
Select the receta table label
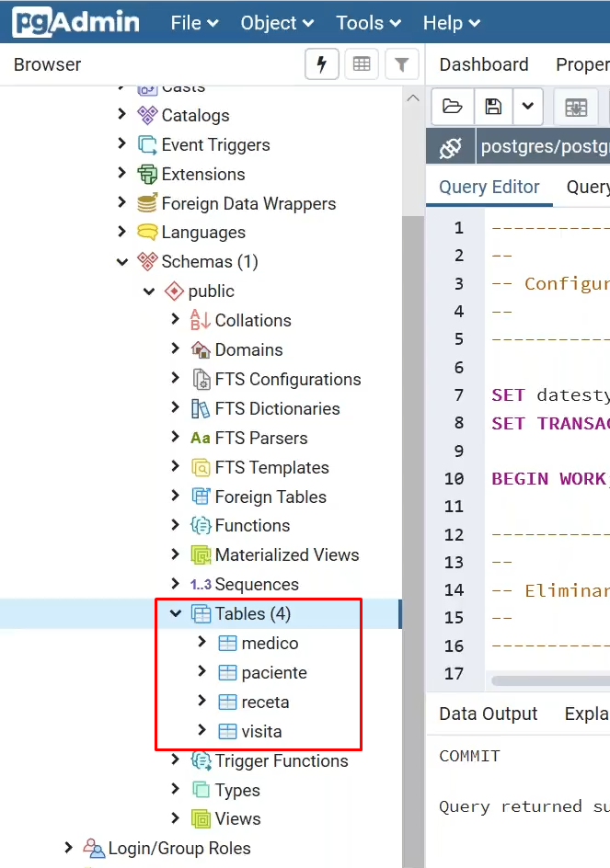[265, 702]
